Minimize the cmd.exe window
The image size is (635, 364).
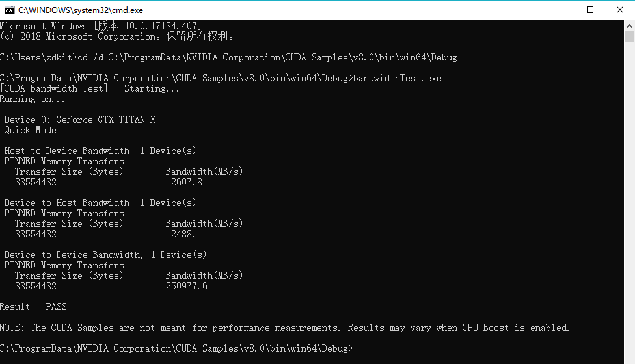560,10
